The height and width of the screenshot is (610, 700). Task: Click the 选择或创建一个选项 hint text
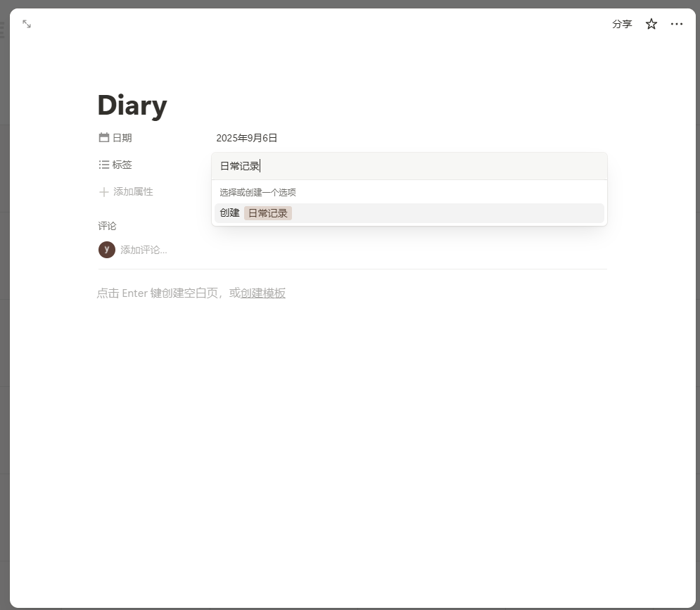point(257,193)
